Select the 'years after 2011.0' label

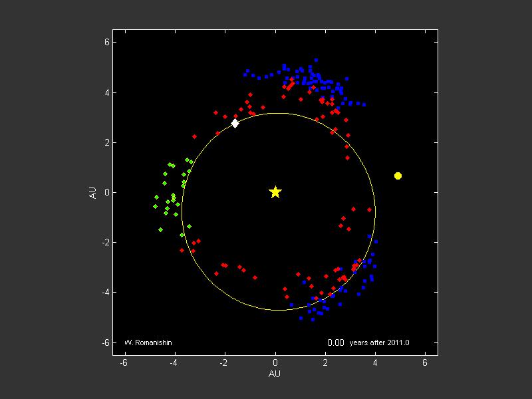click(379, 343)
